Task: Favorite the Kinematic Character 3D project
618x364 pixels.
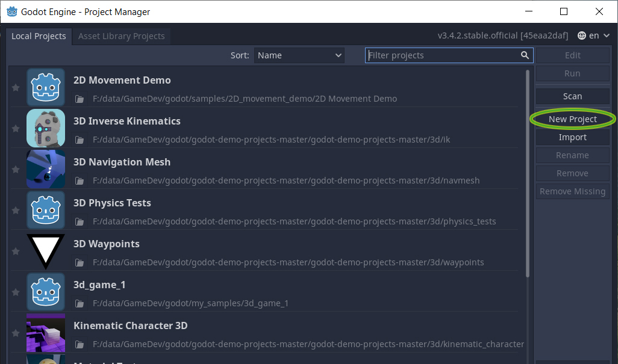Action: point(16,333)
